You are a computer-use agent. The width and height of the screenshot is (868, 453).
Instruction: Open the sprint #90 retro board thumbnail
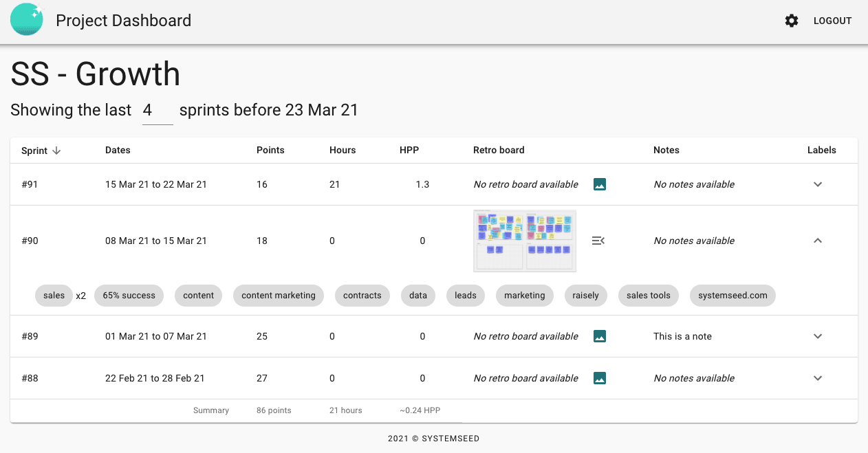525,241
